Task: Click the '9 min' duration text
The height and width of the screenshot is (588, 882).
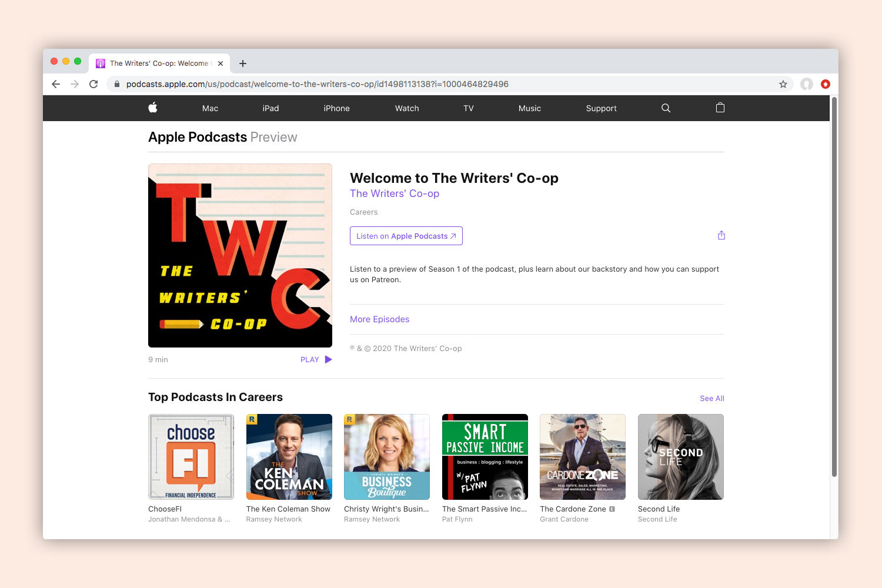Action: coord(158,360)
